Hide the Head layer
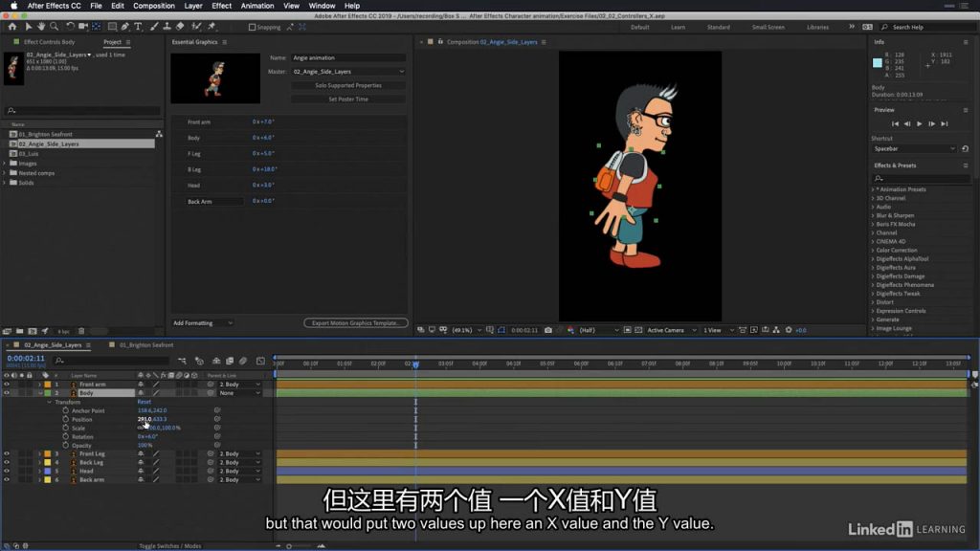 7,471
